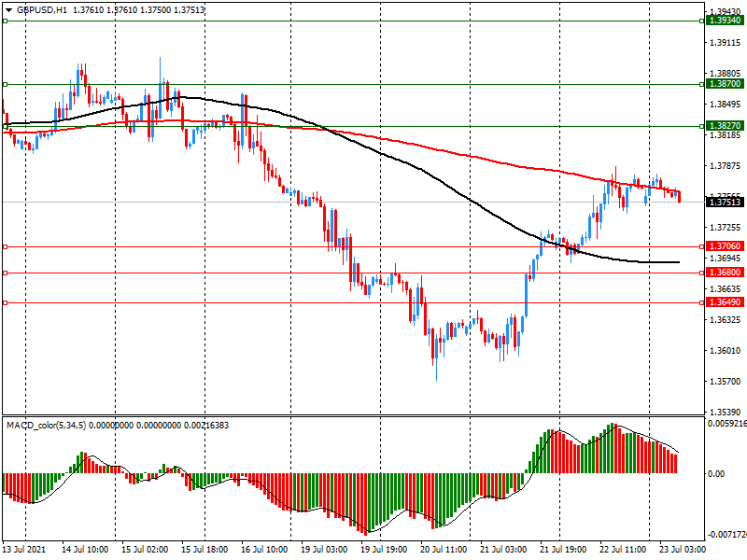Image resolution: width=747 pixels, height=560 pixels.
Task: Click the 1.35390 price axis label
Action: 726,412
